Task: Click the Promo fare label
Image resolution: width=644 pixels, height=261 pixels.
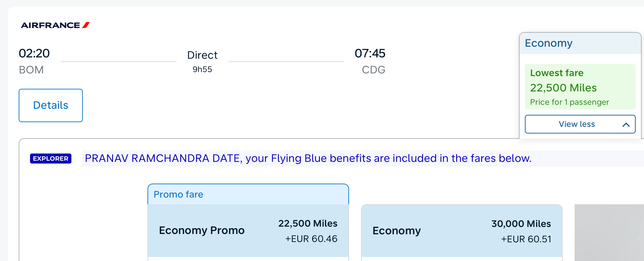Action: tap(178, 194)
